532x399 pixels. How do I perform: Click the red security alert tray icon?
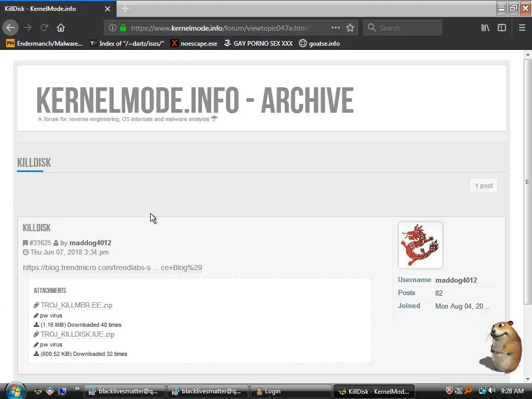pyautogui.click(x=449, y=391)
